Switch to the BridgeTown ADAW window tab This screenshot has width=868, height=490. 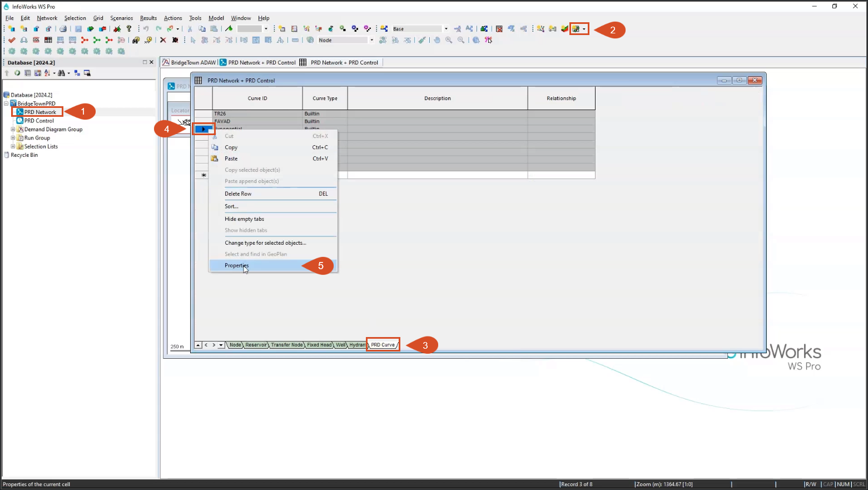pos(189,62)
